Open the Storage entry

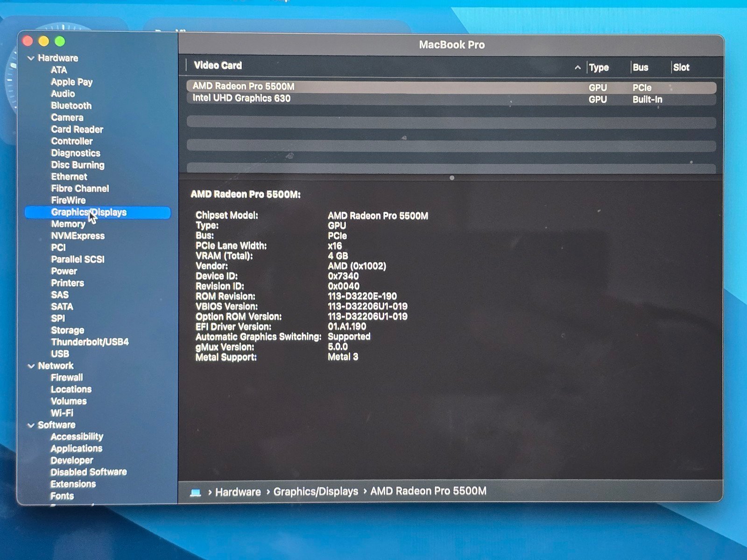point(68,331)
